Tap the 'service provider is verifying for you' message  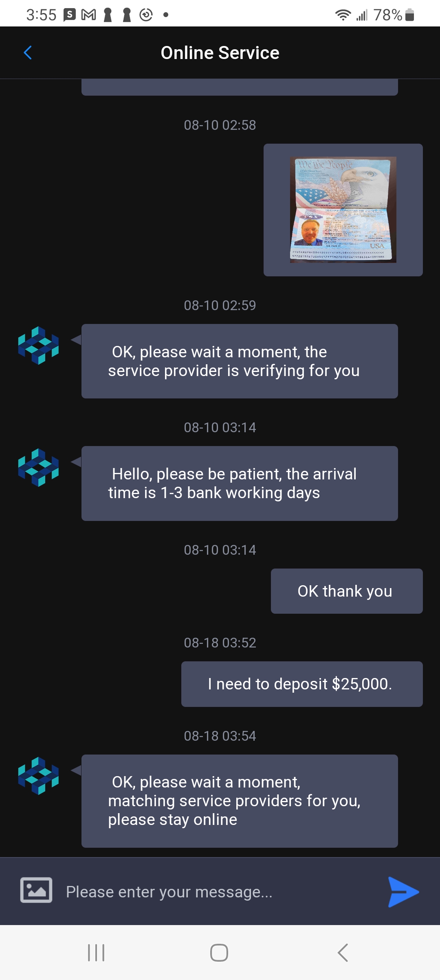click(240, 361)
